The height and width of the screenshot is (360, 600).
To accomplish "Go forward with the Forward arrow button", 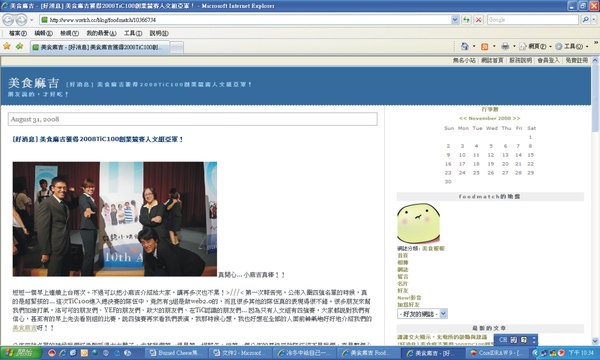I will 21,20.
